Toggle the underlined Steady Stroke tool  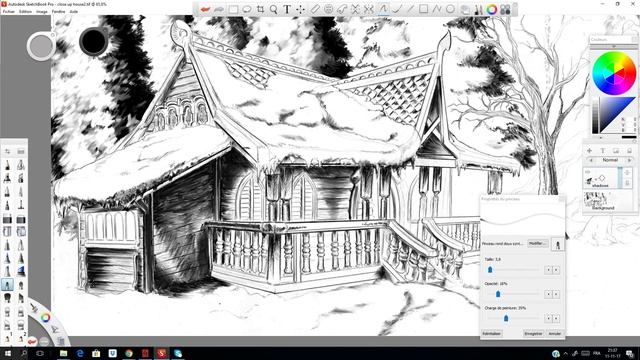(383, 9)
